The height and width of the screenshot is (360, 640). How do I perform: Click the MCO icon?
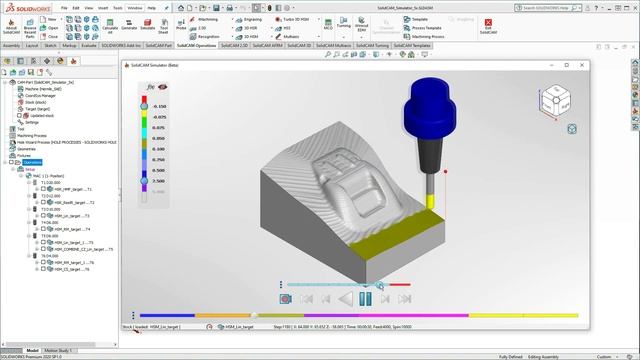[328, 24]
